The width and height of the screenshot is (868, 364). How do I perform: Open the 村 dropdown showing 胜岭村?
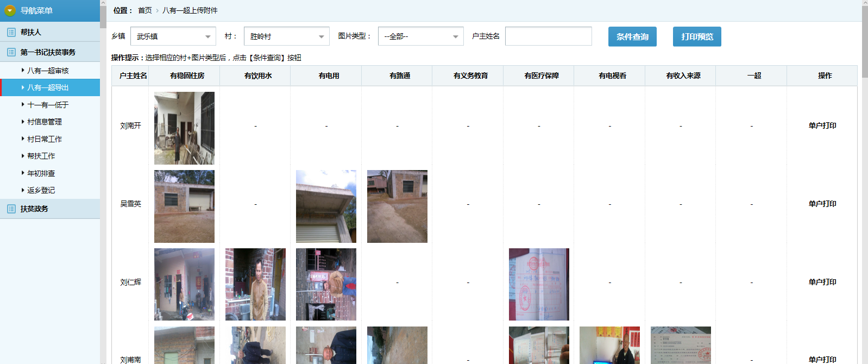[287, 36]
